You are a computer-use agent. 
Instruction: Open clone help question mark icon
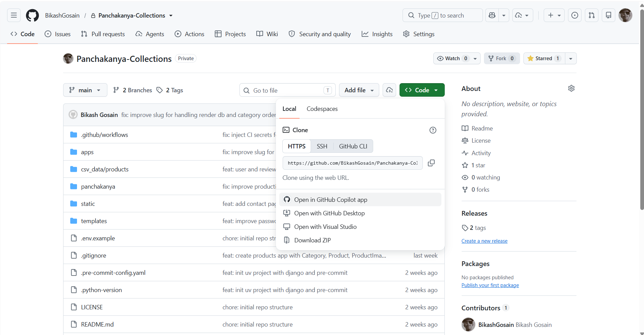(433, 130)
